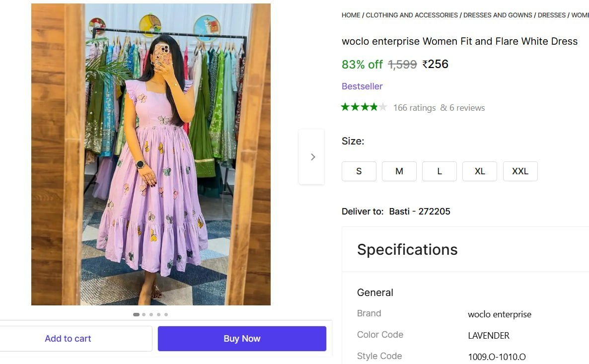The height and width of the screenshot is (364, 589).
Task: Select the second image carousel dot
Action: pos(144,314)
